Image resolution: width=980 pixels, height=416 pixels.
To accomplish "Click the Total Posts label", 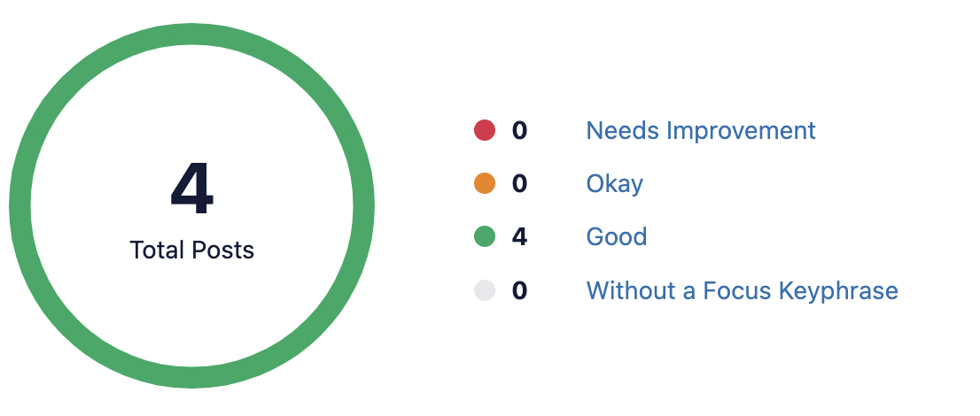I will [192, 250].
